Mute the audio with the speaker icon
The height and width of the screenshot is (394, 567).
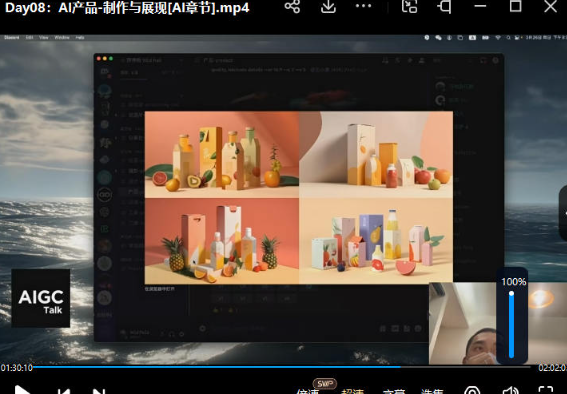click(511, 390)
